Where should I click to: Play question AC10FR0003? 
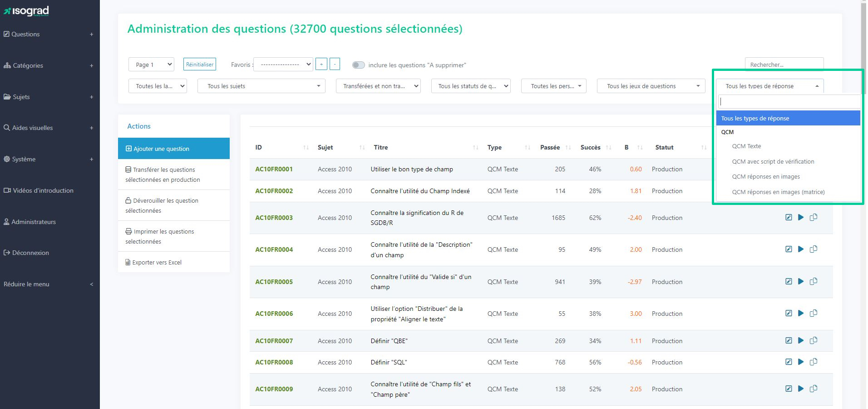click(x=801, y=217)
